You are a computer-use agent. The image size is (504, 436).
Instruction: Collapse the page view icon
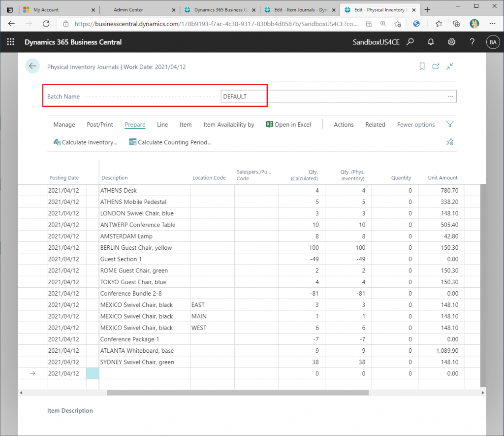450,67
